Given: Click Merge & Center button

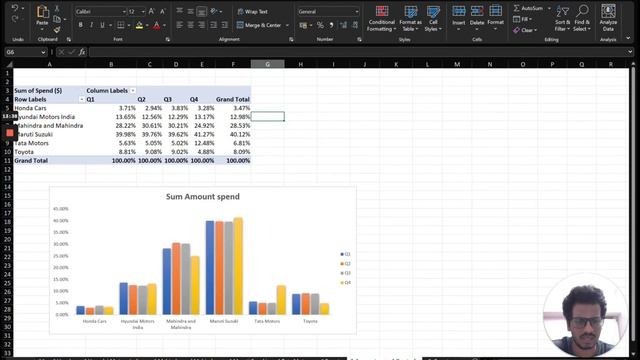Looking at the screenshot, I should [x=259, y=25].
